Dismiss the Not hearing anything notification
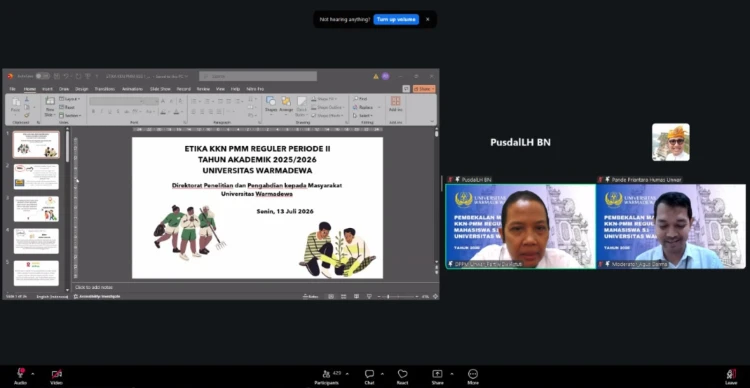This screenshot has height=388, width=750. point(428,20)
